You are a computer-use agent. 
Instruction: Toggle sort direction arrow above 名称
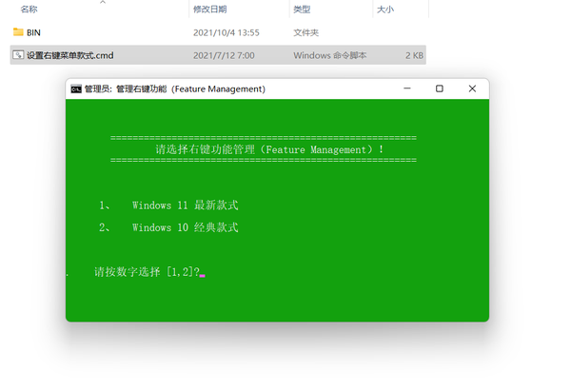103,2
